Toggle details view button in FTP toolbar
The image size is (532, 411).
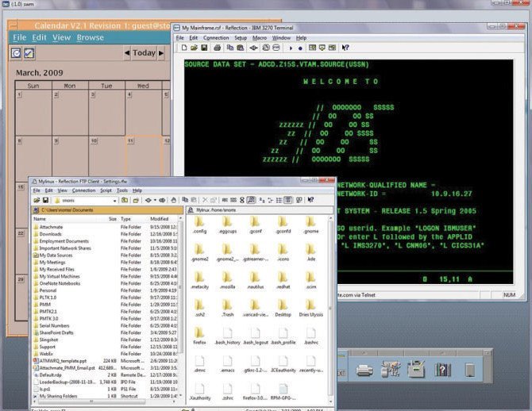click(287, 200)
